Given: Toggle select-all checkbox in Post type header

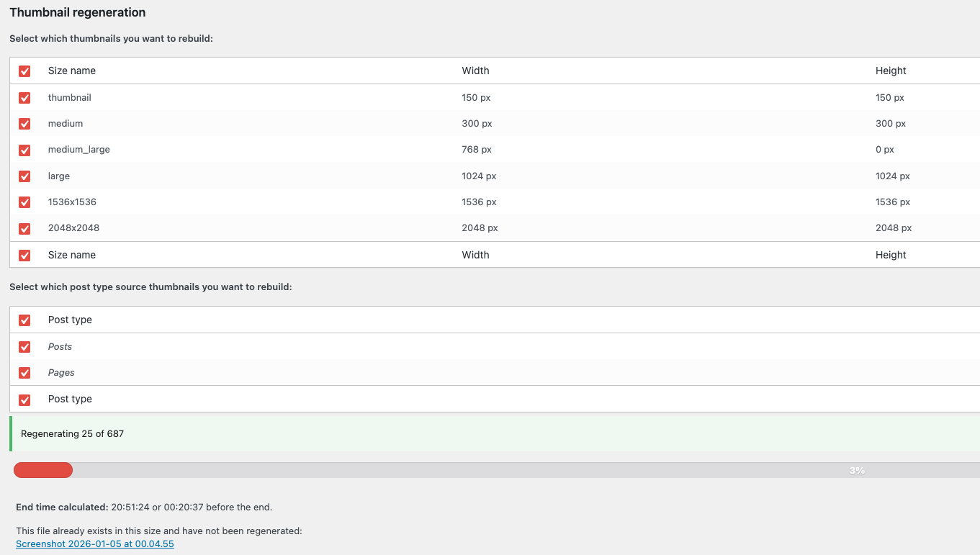Looking at the screenshot, I should point(24,320).
